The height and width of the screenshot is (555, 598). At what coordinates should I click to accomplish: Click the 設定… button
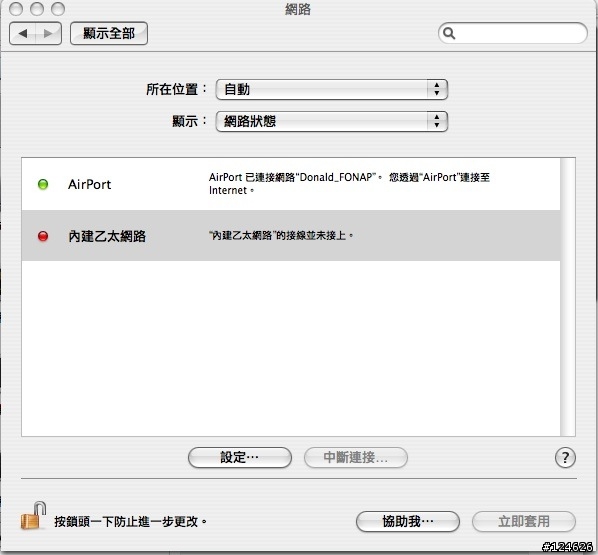[x=240, y=457]
